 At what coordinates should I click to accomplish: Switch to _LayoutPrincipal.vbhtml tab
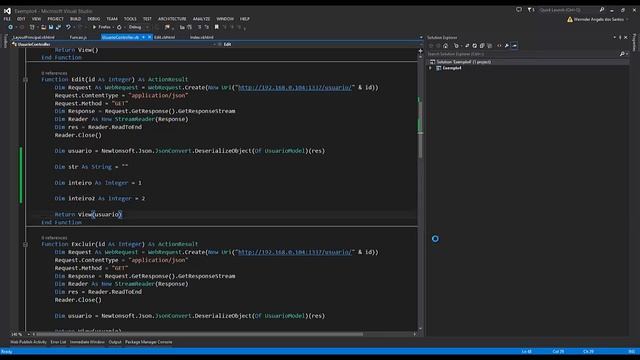pos(33,37)
